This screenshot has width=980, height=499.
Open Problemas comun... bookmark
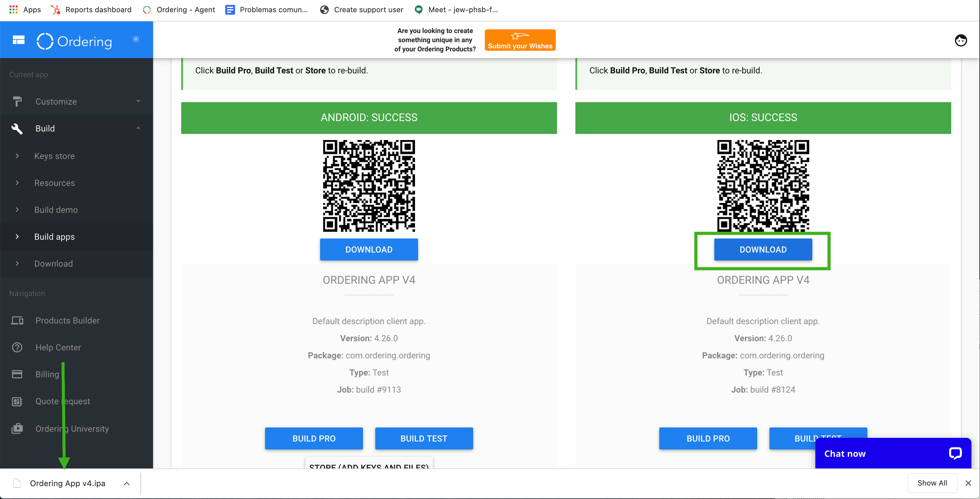[x=266, y=9]
